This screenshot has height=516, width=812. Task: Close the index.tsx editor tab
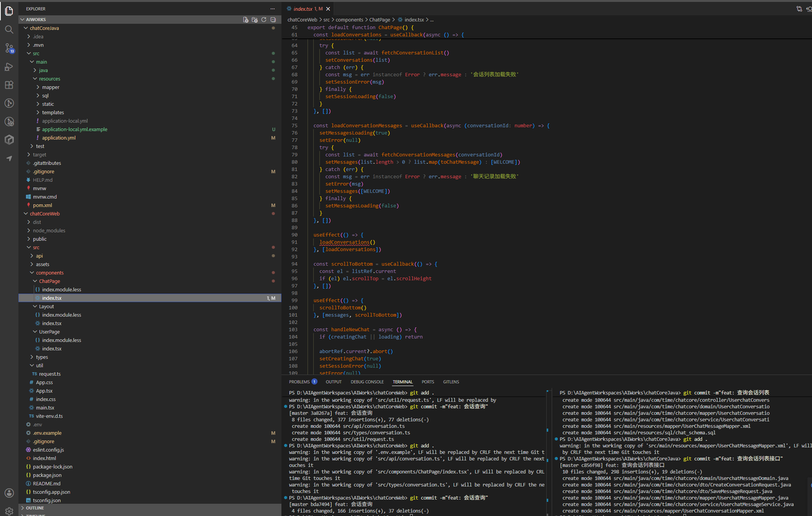click(x=329, y=9)
